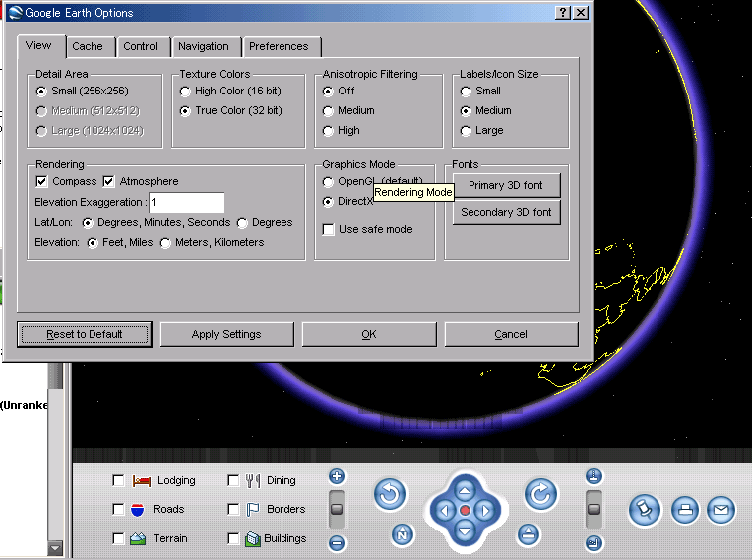Click the Terrain mountain icon
The height and width of the screenshot is (560, 752).
[138, 538]
